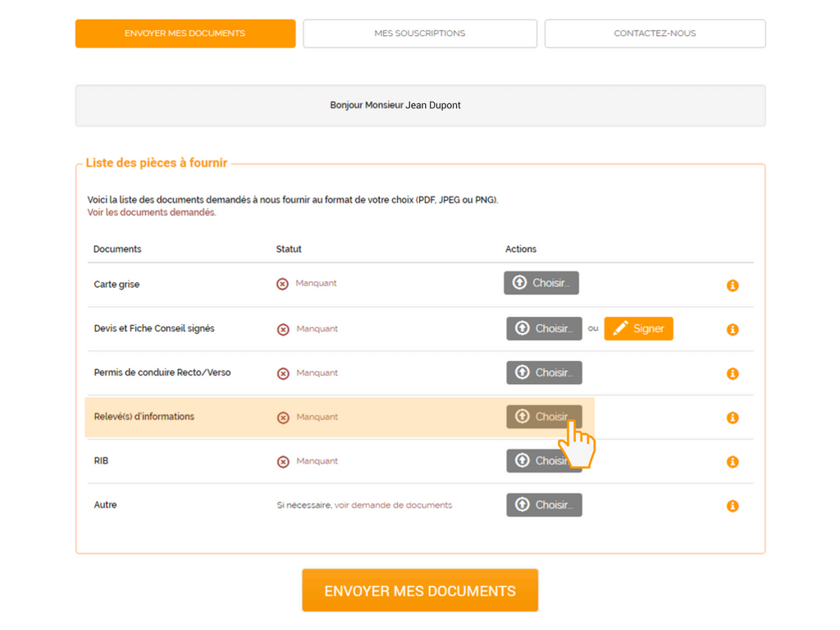Click the info icon next to Carte grise
This screenshot has width=840, height=630.
(732, 285)
